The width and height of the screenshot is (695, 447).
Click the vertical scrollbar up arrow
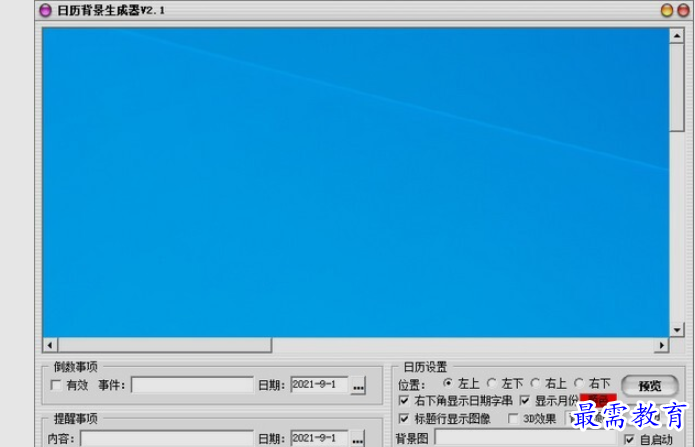coord(676,36)
